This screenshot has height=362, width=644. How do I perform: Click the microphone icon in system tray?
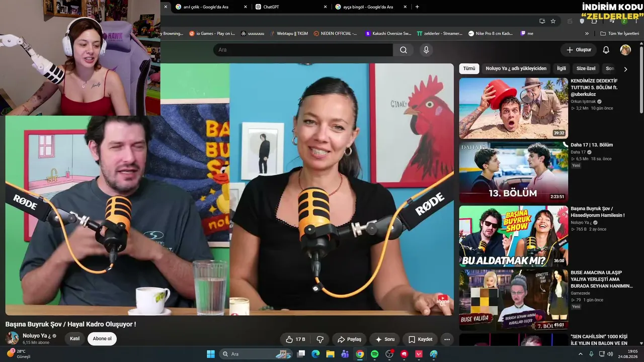tap(591, 354)
